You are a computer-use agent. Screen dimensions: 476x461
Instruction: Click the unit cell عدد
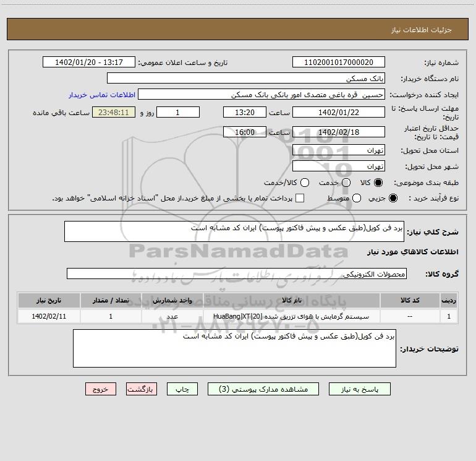172,316
